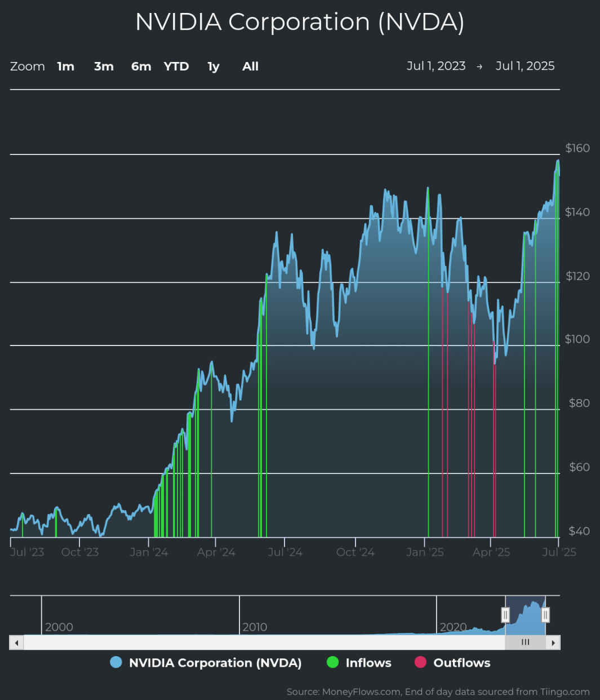The width and height of the screenshot is (600, 700).
Task: Click the Oct '23 x-axis label
Action: [80, 552]
